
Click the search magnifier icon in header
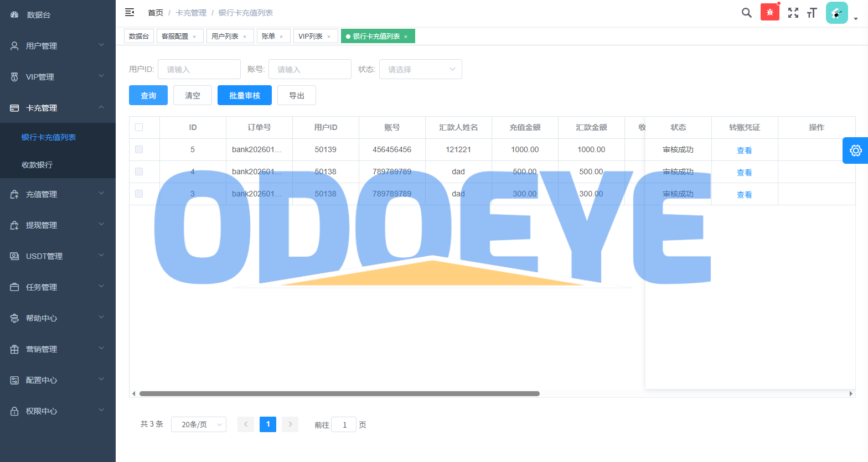(746, 13)
